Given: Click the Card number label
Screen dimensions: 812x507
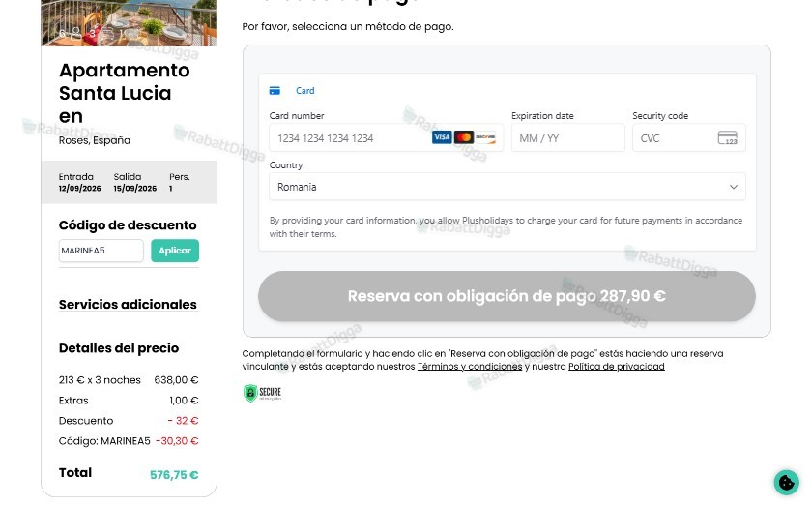Looking at the screenshot, I should click(x=297, y=115).
